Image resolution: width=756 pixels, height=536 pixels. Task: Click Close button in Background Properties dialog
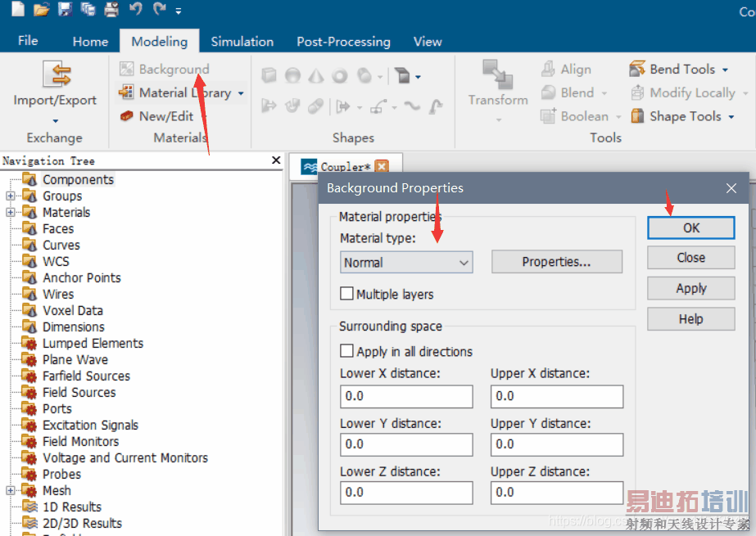(x=691, y=258)
